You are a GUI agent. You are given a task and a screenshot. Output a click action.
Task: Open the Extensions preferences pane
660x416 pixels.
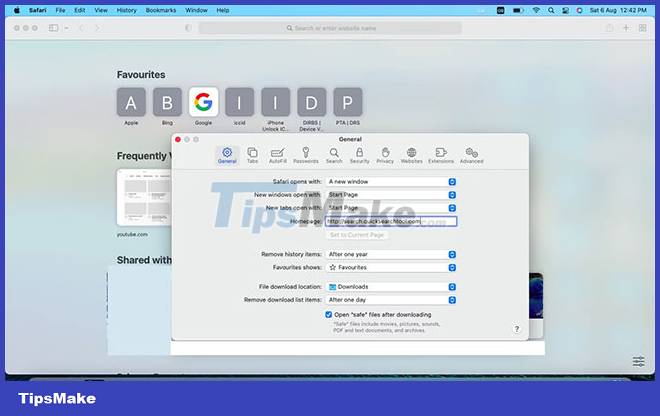pyautogui.click(x=441, y=155)
